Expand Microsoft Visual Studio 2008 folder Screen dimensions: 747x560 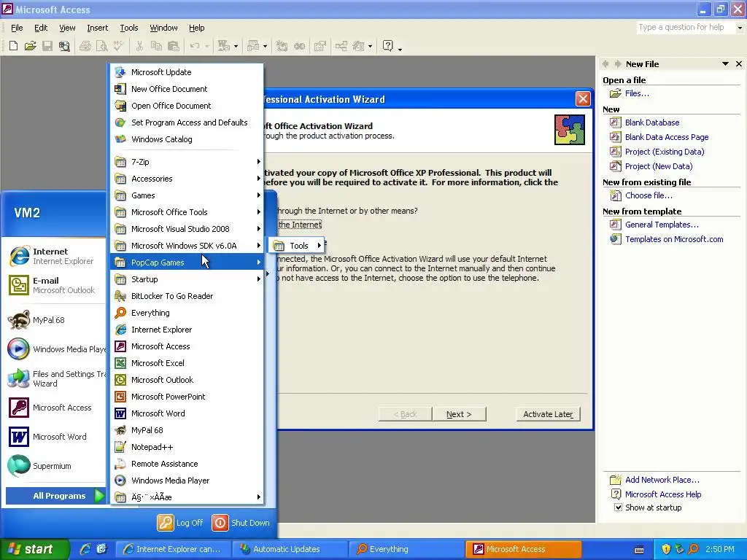click(187, 228)
